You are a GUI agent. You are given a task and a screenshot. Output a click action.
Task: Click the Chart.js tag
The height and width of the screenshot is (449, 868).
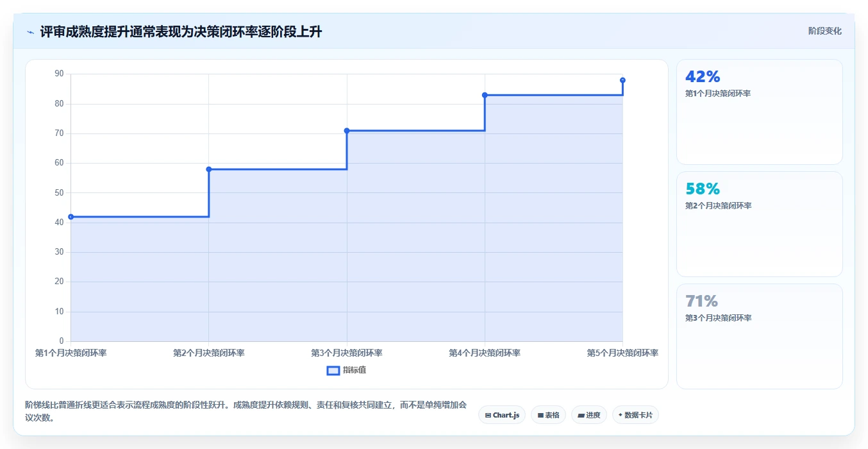coord(502,415)
